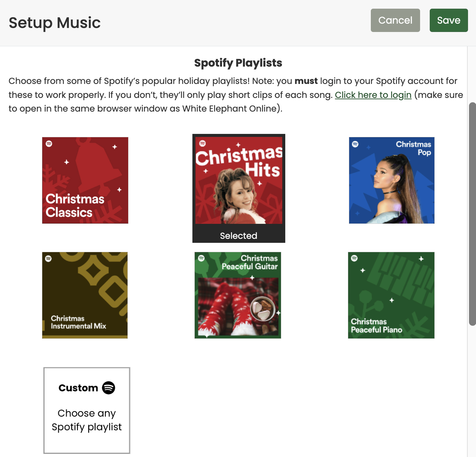This screenshot has height=457, width=476.
Task: Choose the Christmas Hits playlist cover
Action: 239,180
